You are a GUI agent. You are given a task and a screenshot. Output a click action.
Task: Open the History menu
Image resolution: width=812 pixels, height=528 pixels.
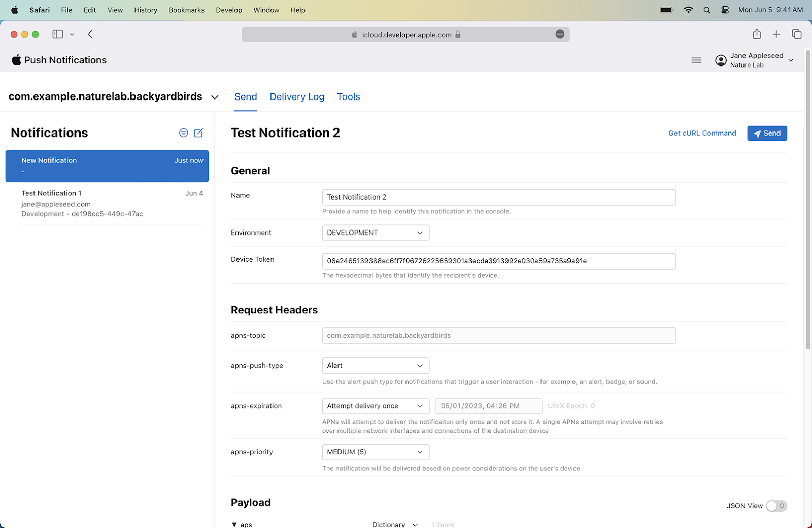tap(146, 10)
